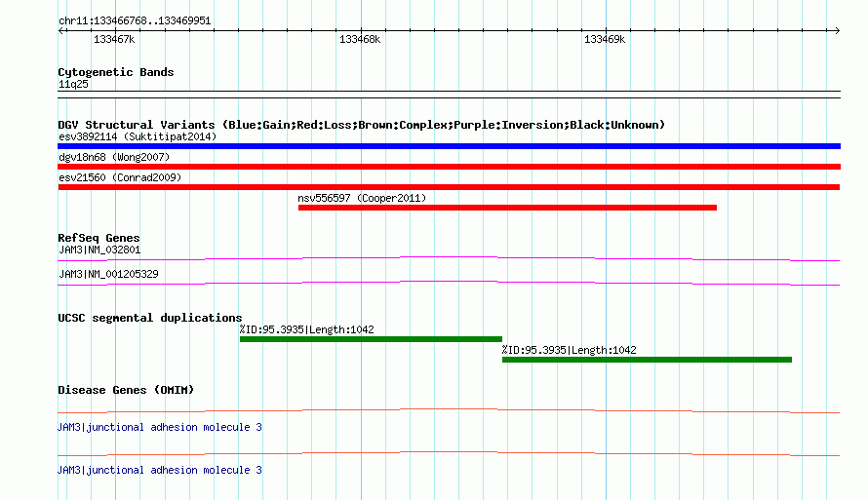Click the dgv18n68 (Wong2007) label
This screenshot has width=868, height=500.
point(114,157)
